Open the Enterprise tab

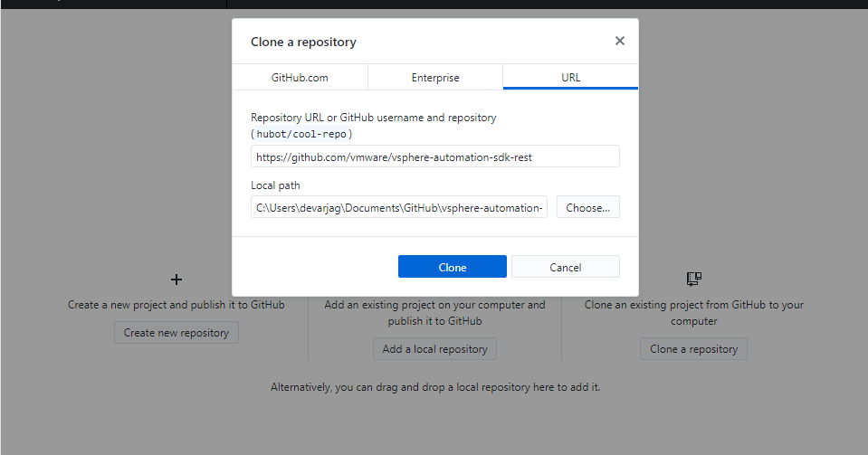[x=435, y=78]
